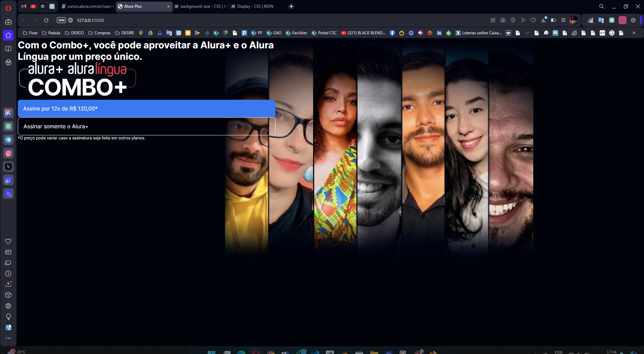
Task: View site information globe icon
Action: point(70,20)
